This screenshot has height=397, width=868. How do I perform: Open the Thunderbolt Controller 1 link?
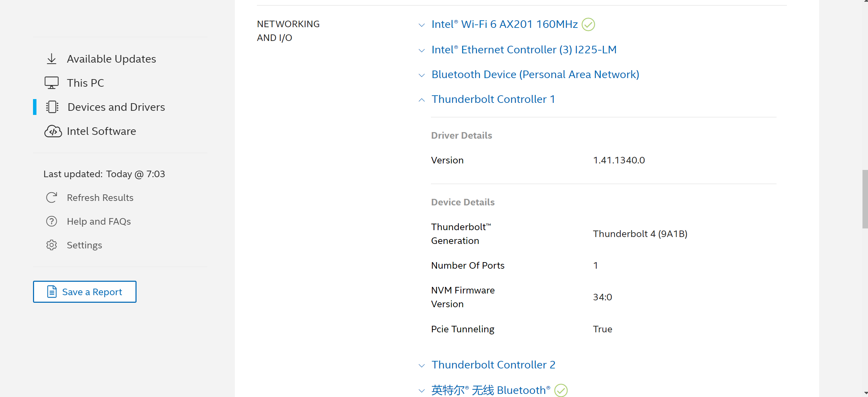point(493,99)
